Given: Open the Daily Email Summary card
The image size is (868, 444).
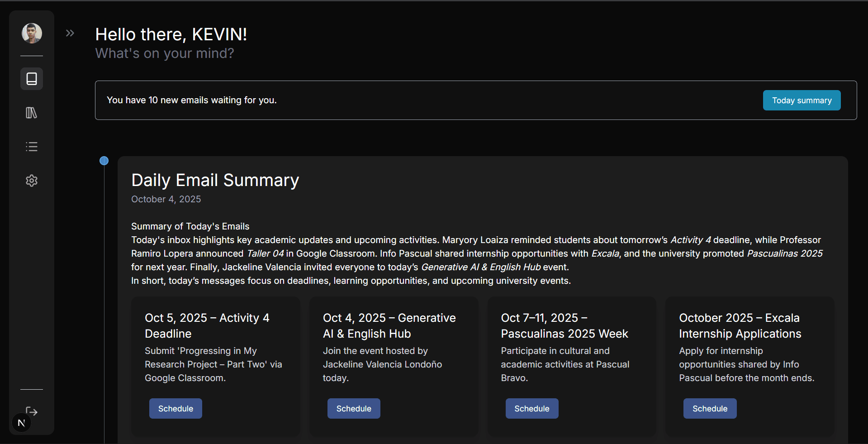Looking at the screenshot, I should coord(215,180).
